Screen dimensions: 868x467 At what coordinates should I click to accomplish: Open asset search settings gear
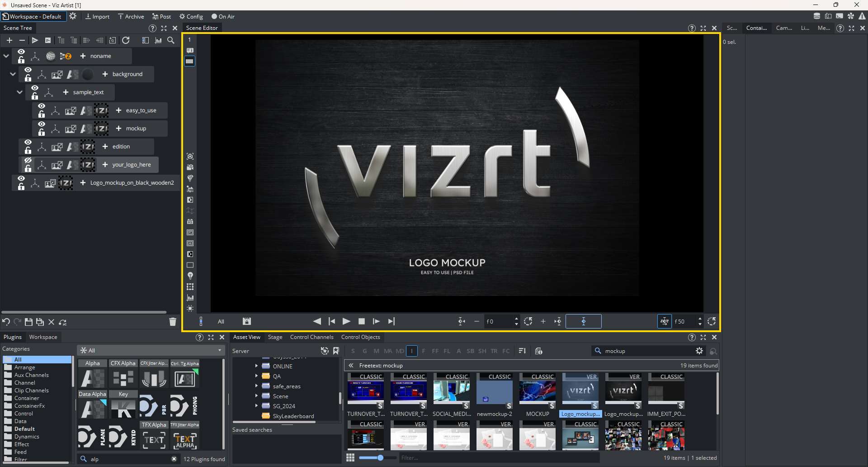coord(699,351)
